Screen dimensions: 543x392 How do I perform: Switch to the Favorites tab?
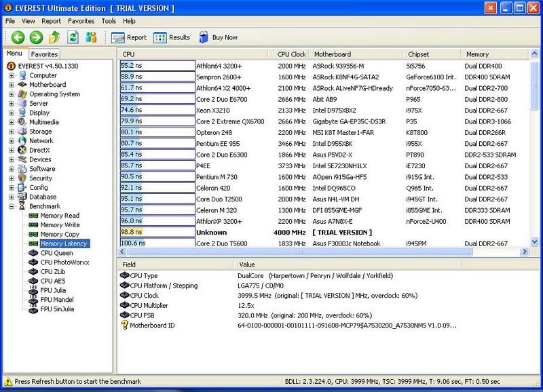(x=45, y=54)
